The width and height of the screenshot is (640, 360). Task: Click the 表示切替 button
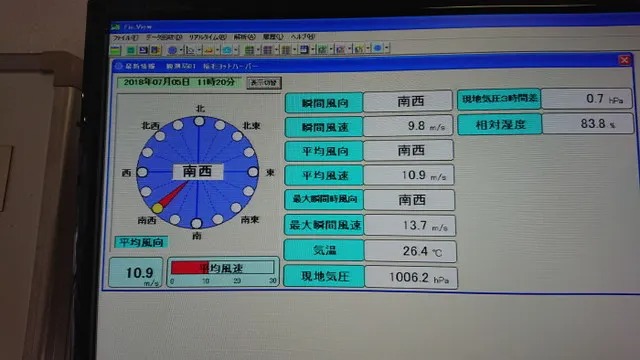click(x=264, y=83)
